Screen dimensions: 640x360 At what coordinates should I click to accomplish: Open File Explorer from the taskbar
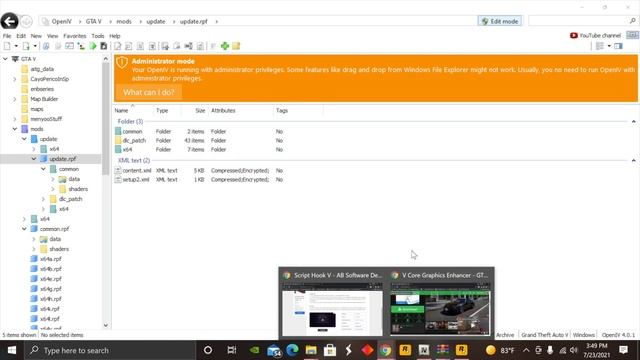(311, 350)
